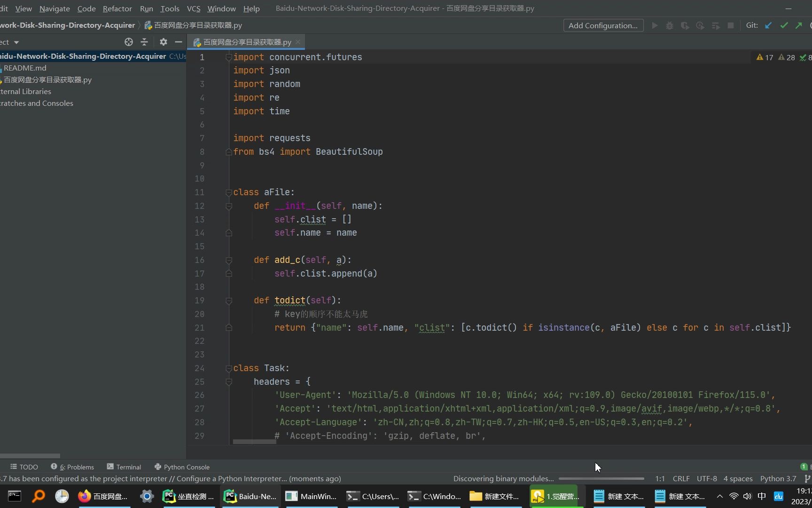Open the Python Console tool window
The width and height of the screenshot is (812, 508).
pyautogui.click(x=182, y=467)
